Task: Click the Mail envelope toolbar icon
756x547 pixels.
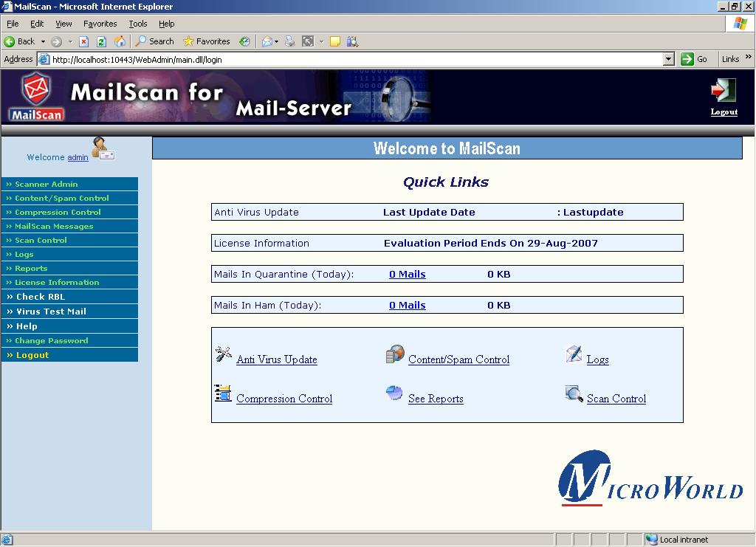Action: tap(267, 41)
